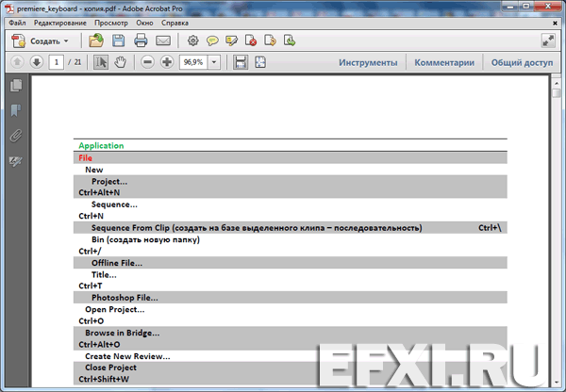566x392 pixels.
Task: Open the Общий доступ pane
Action: pyautogui.click(x=522, y=63)
